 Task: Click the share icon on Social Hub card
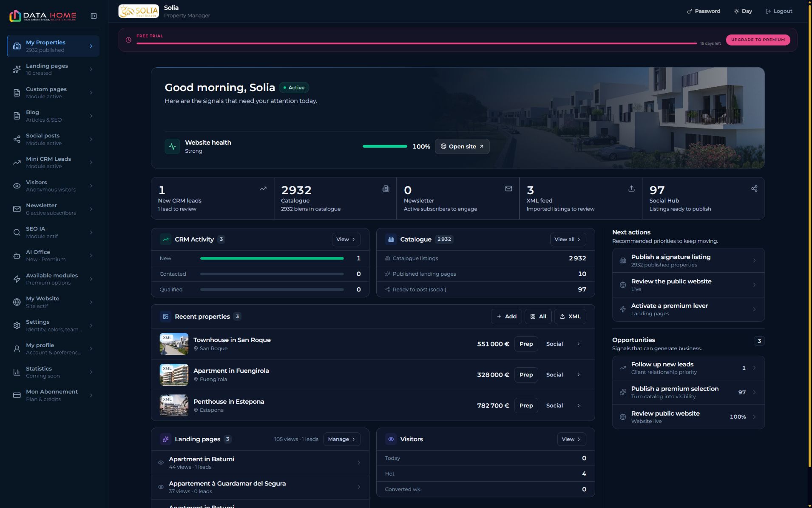point(754,188)
